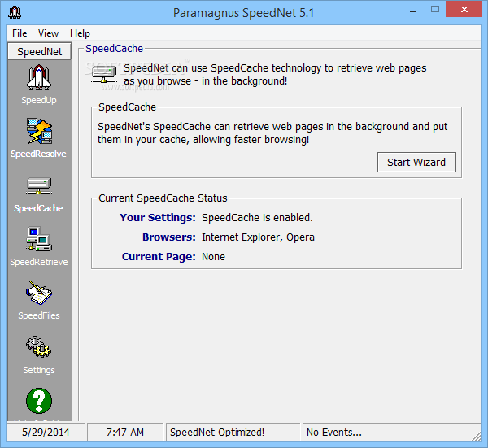Click the SpeedResolve label in sidebar
The height and width of the screenshot is (448, 488).
(38, 154)
